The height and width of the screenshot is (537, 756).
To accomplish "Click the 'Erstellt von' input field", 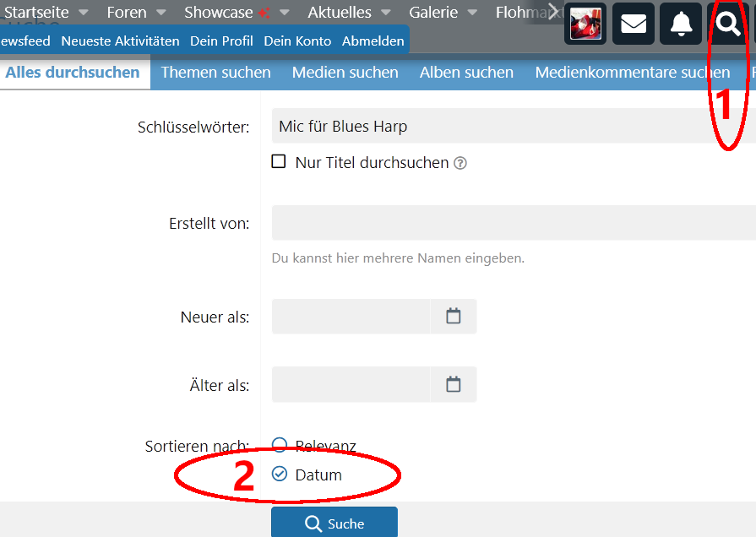I will tap(514, 223).
